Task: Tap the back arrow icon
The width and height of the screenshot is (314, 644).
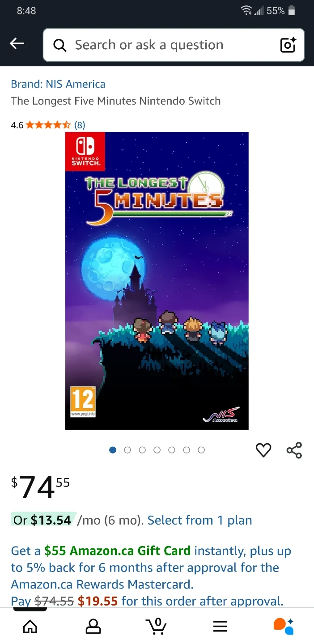Action: 17,44
